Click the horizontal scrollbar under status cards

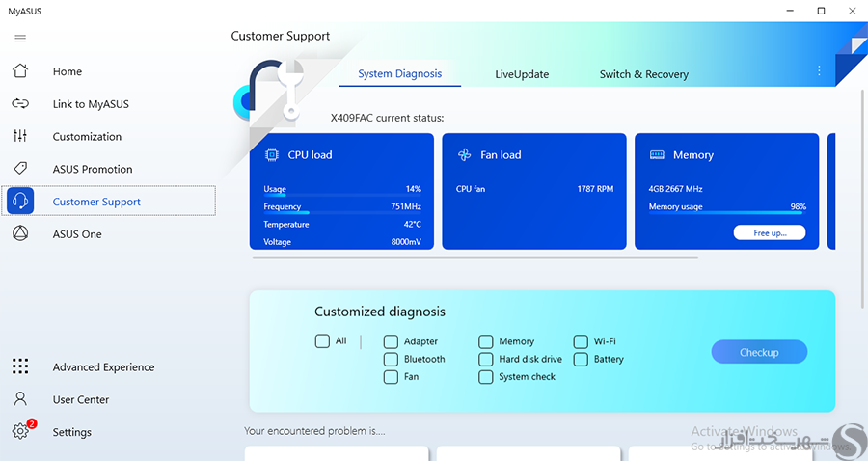[475, 258]
